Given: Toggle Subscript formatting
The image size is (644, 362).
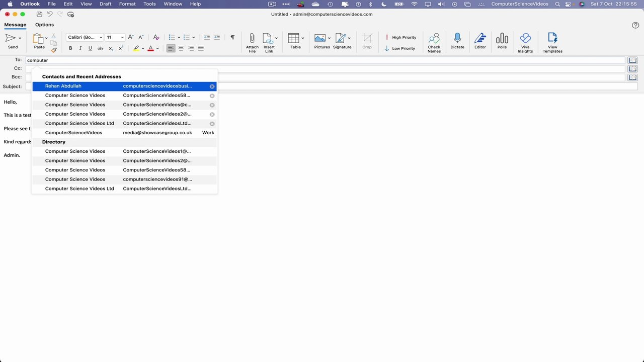Looking at the screenshot, I should click(x=111, y=48).
